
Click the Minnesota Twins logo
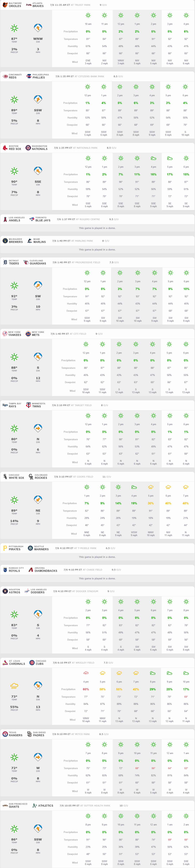click(29, 405)
